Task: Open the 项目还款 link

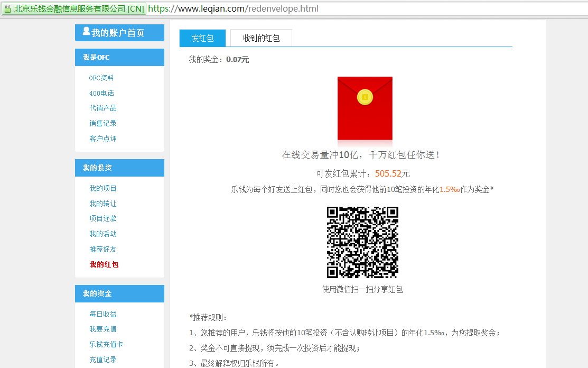Action: pos(103,219)
